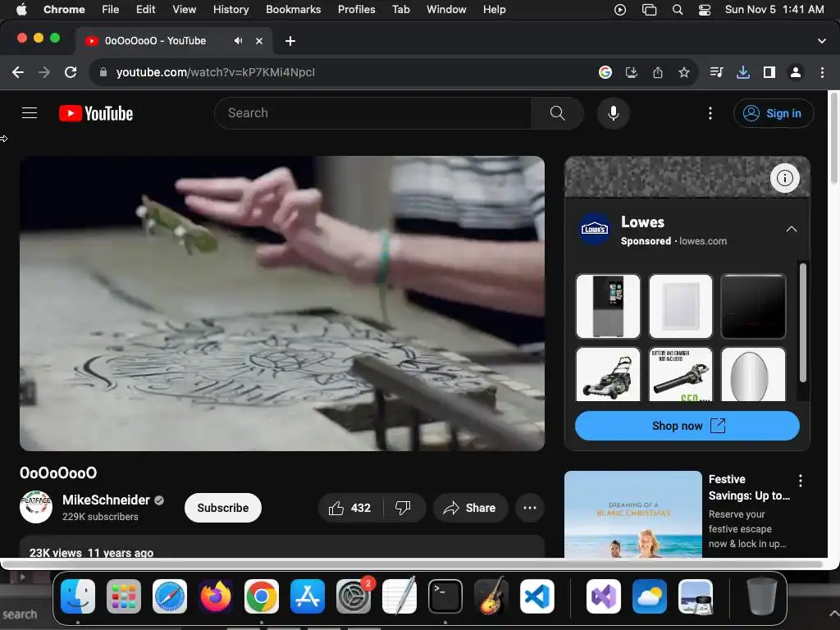Open Chrome profile avatar

tap(796, 72)
